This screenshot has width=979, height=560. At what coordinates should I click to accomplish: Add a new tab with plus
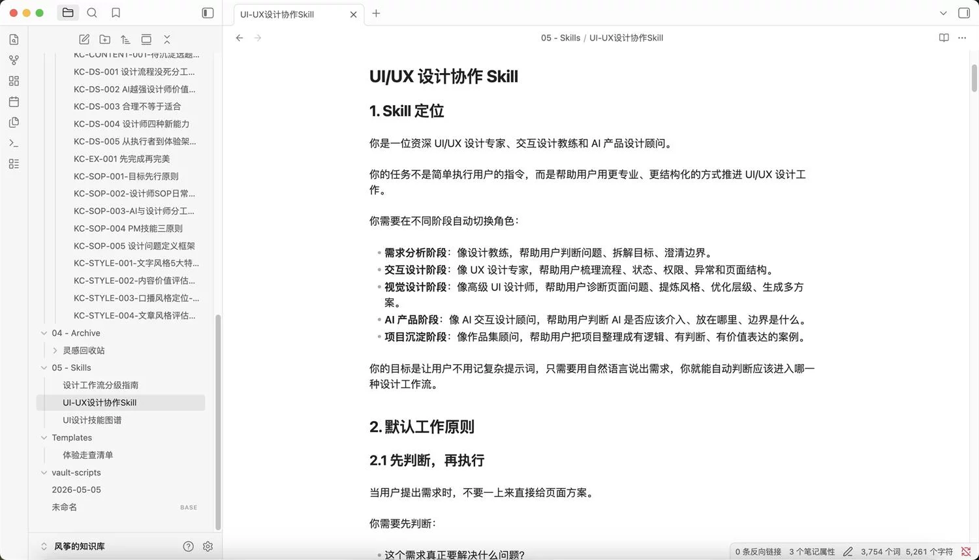pyautogui.click(x=376, y=13)
